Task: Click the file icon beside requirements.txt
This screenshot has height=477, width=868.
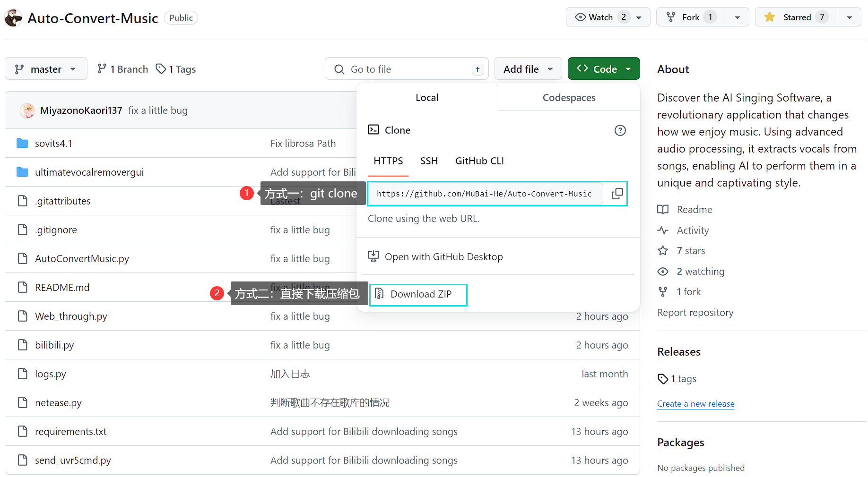Action: point(22,431)
